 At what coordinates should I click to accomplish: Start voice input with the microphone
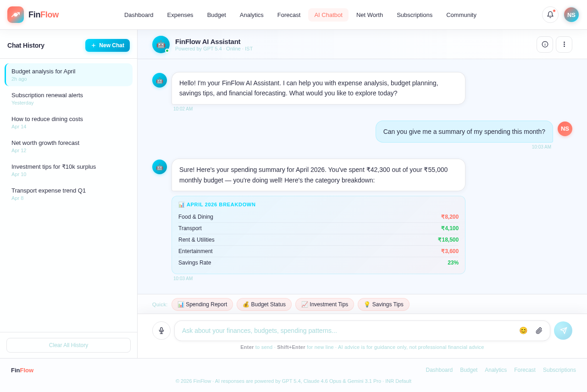(x=161, y=331)
